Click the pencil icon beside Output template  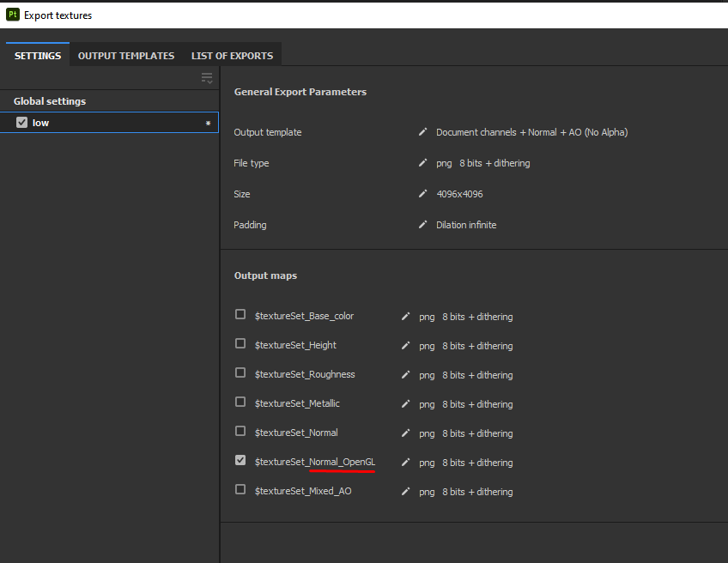coord(422,132)
